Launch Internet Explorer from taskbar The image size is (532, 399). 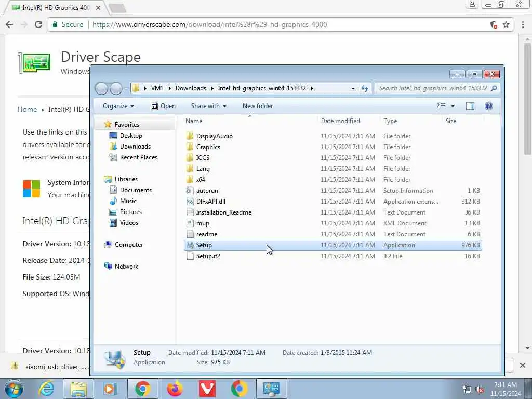(x=46, y=389)
